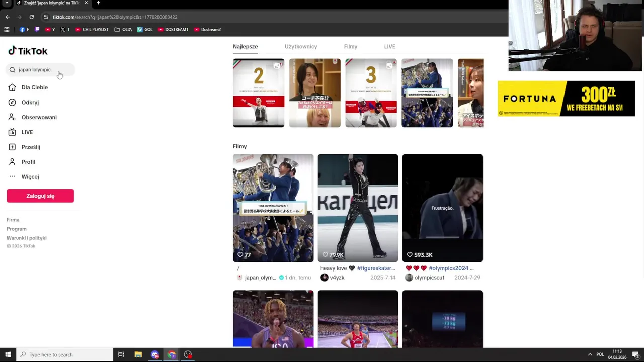Open the YouTube 'Y' bookmark
644x362 pixels.
click(50, 29)
